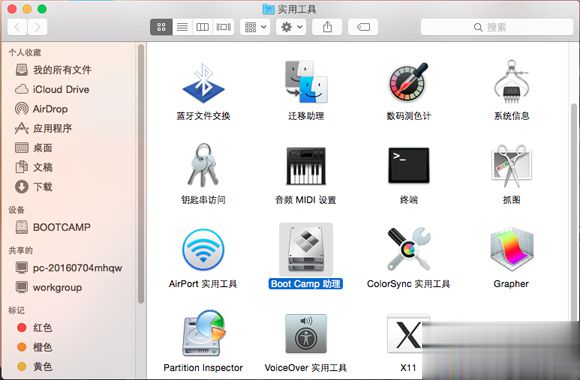
Task: Select All My Files (我的所有文件) in the sidebar
Action: [54, 70]
